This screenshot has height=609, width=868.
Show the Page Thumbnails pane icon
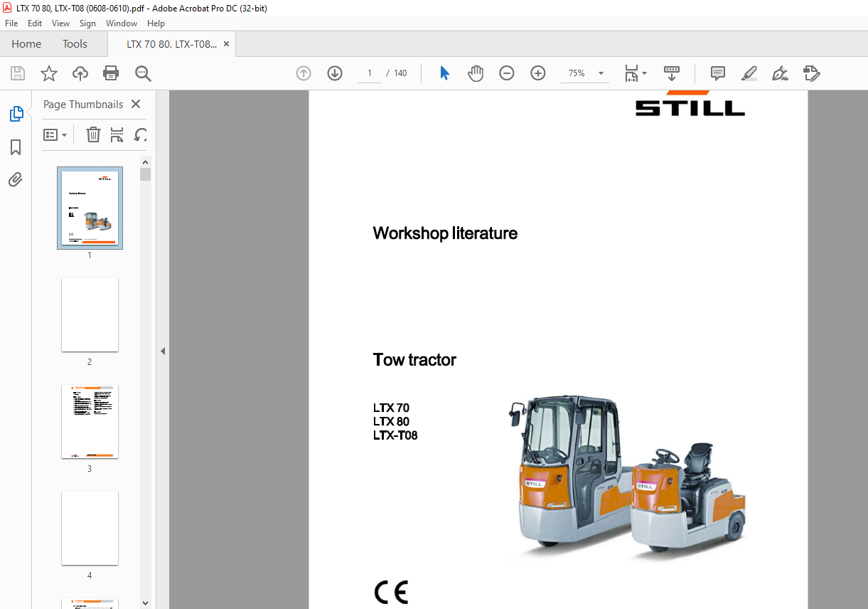[16, 114]
